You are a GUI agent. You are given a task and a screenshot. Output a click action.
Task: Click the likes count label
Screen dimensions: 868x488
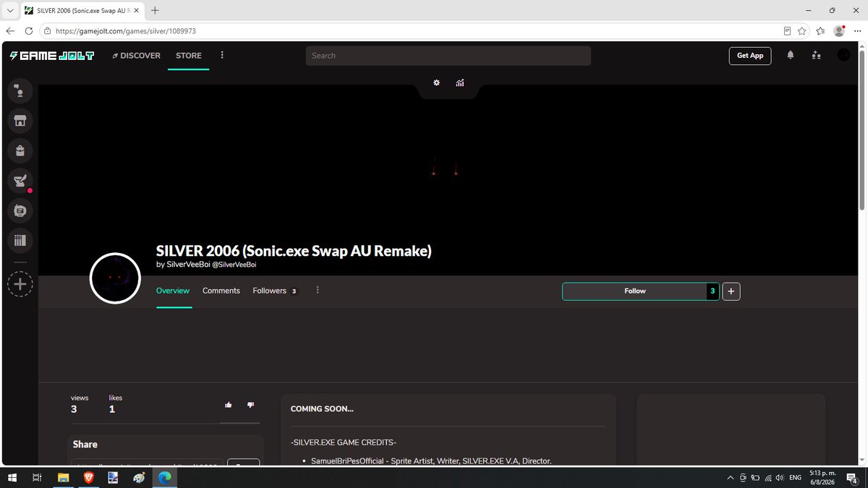click(x=116, y=398)
